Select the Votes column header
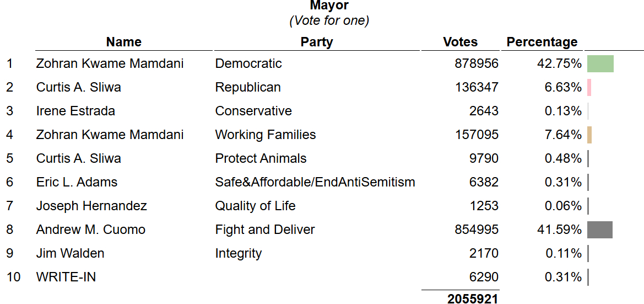This screenshot has height=304, width=644. point(460,42)
